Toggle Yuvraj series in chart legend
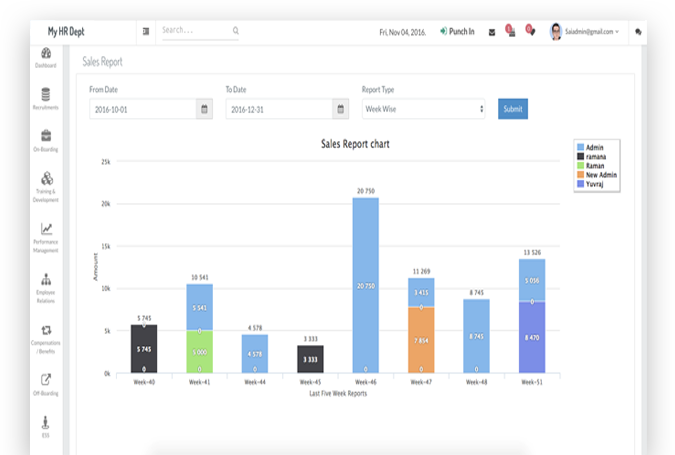 coord(590,184)
